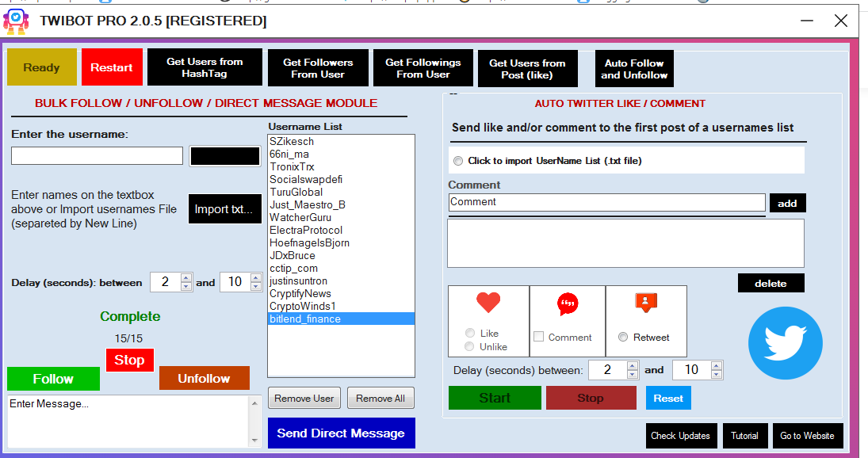
Task: Click the TwiBot robot app icon
Action: point(16,21)
